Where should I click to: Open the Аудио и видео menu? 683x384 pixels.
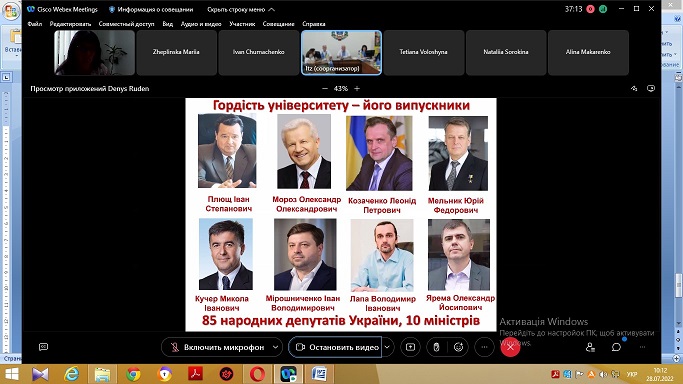[201, 24]
